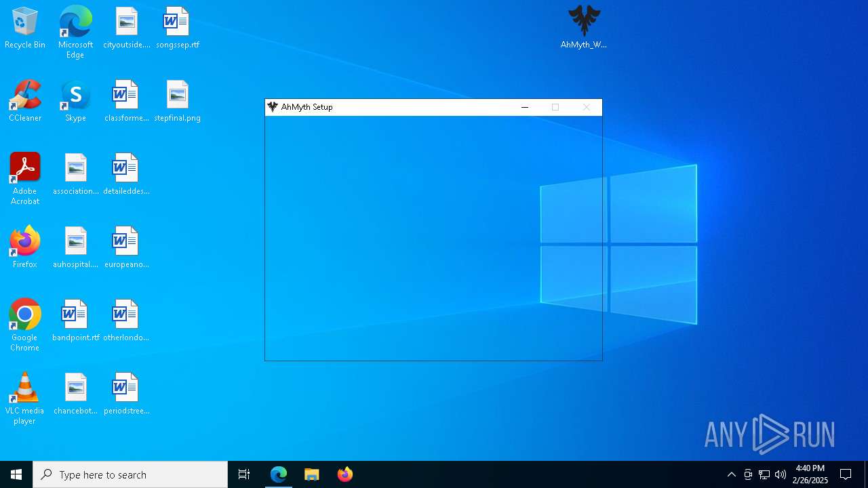This screenshot has height=488, width=868.
Task: Select the chancebot image file icon
Action: pos(75,394)
